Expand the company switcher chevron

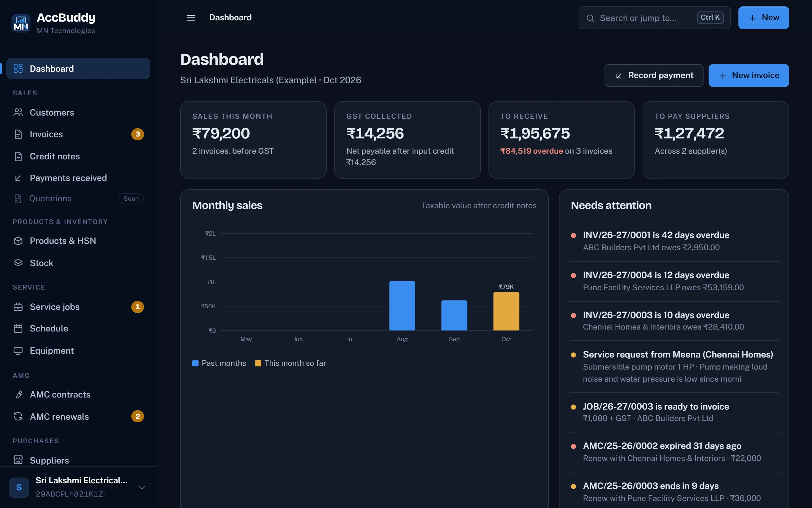tap(142, 487)
